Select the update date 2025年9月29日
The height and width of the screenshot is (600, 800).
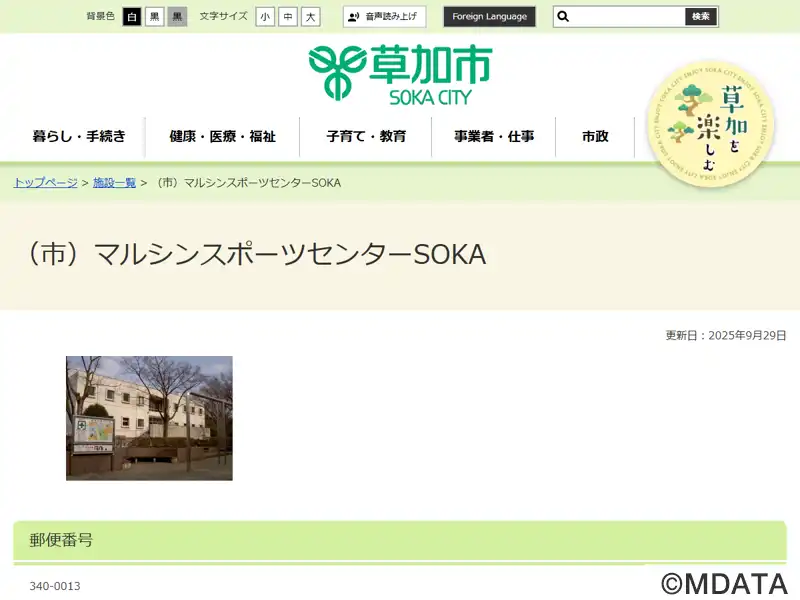tap(747, 335)
